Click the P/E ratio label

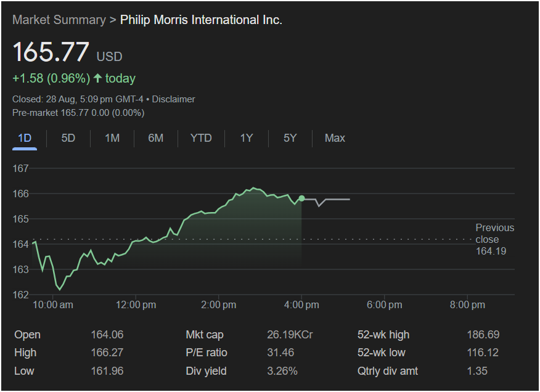click(x=207, y=353)
